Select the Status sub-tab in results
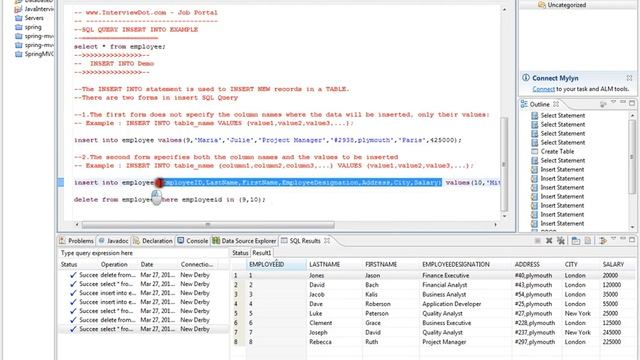This screenshot has height=360, width=640. click(240, 253)
